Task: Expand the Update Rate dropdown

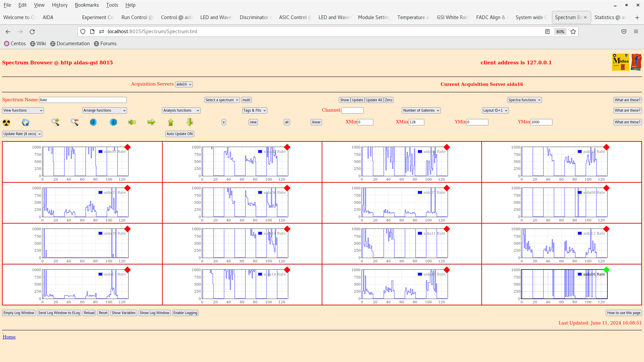Action: [22, 134]
